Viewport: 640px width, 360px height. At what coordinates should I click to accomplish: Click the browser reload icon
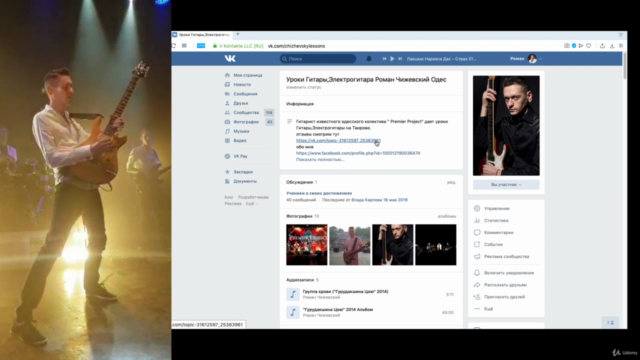[x=174, y=46]
